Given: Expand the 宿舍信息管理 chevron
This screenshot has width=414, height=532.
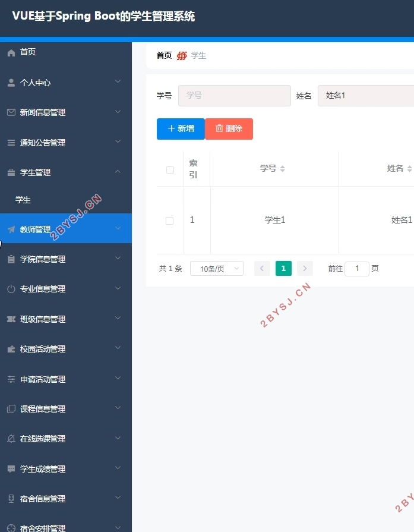Looking at the screenshot, I should [x=118, y=498].
